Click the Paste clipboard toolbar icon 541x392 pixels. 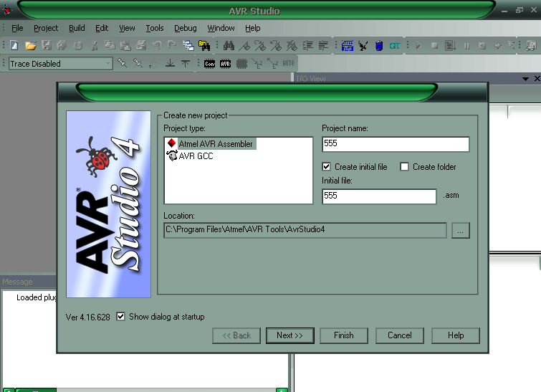[x=125, y=45]
